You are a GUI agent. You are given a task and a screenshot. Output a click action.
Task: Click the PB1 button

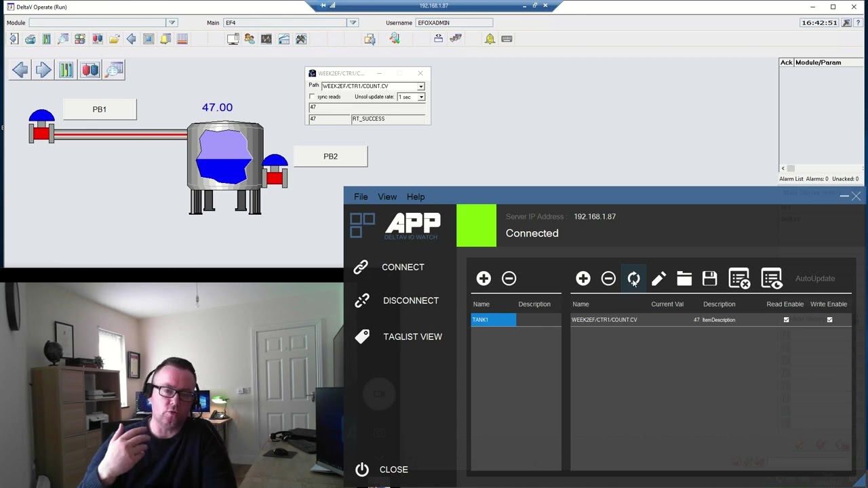point(100,109)
